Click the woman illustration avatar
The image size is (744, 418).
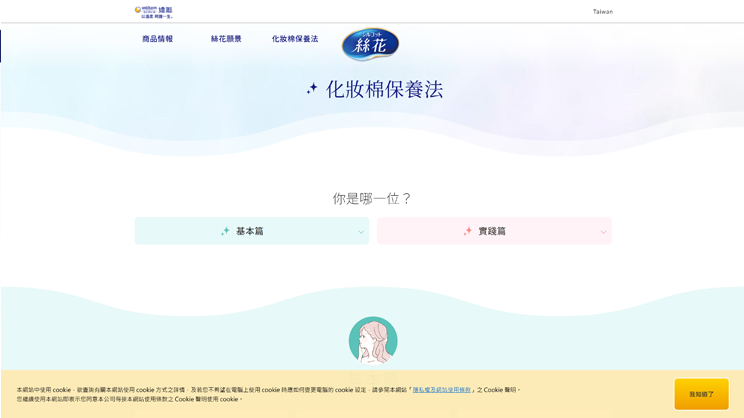pyautogui.click(x=373, y=340)
